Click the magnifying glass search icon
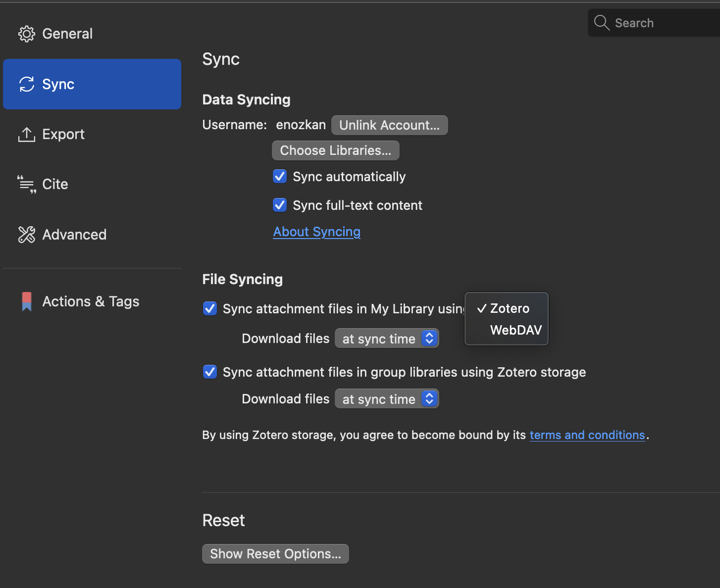The image size is (720, 588). pyautogui.click(x=602, y=23)
